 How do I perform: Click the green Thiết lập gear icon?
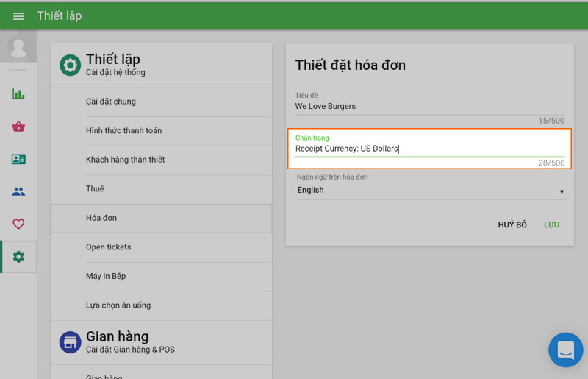70,65
